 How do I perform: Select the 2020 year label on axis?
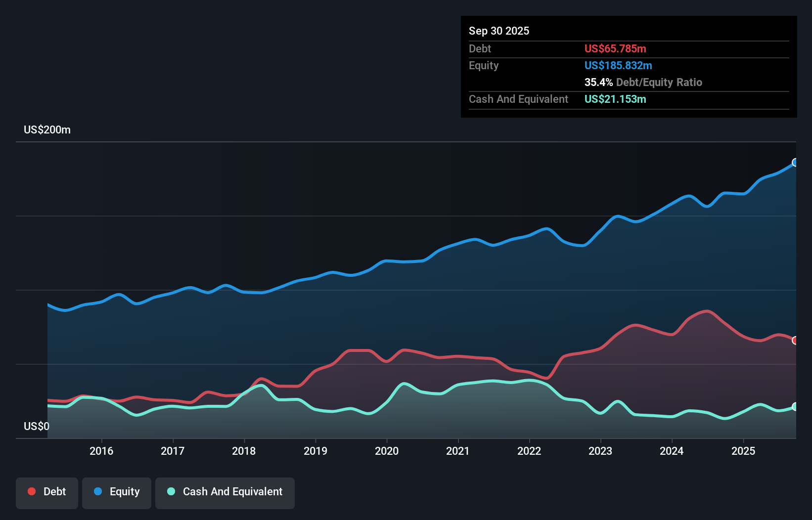[387, 451]
